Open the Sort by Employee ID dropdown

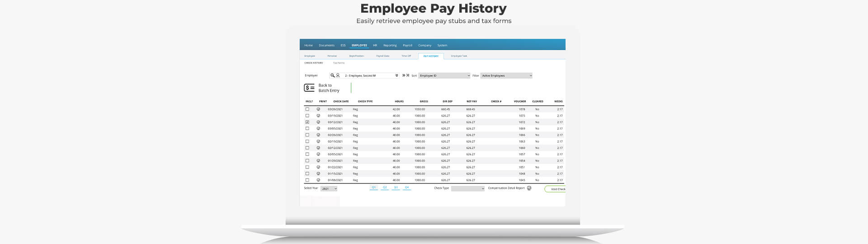pos(444,76)
